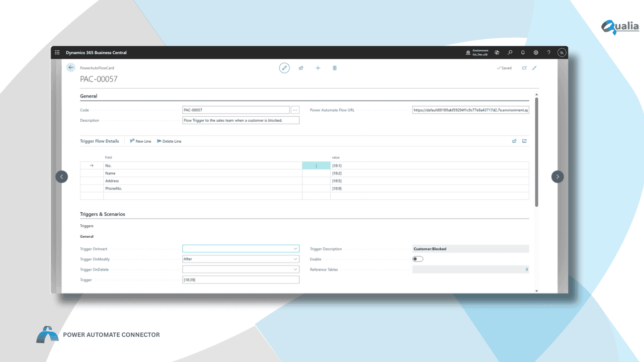Open the TL user account avatar
The height and width of the screenshot is (362, 644).
click(x=561, y=53)
